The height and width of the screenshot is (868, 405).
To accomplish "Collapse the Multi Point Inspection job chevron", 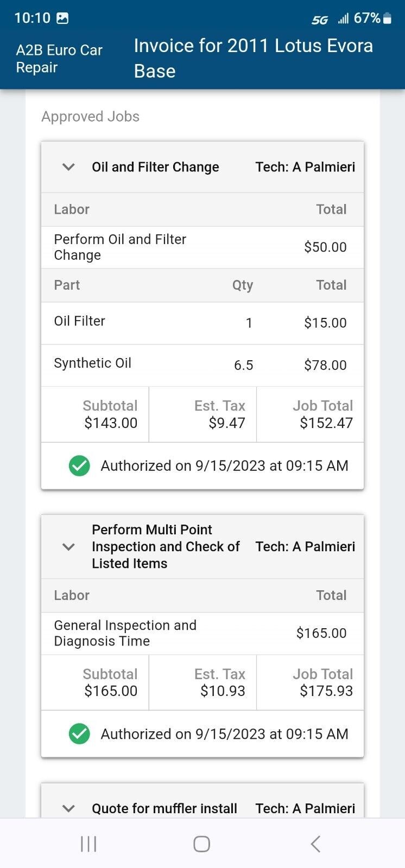I will click(x=68, y=547).
